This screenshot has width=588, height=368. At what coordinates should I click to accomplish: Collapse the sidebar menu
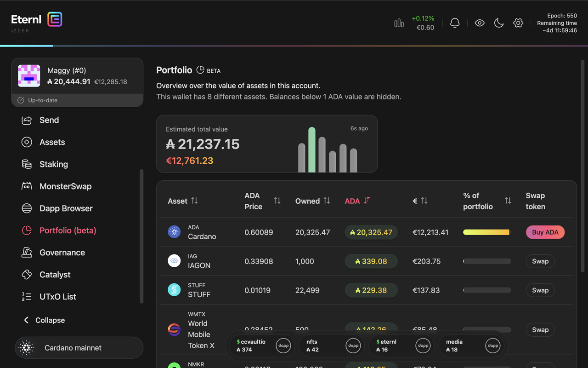point(44,320)
